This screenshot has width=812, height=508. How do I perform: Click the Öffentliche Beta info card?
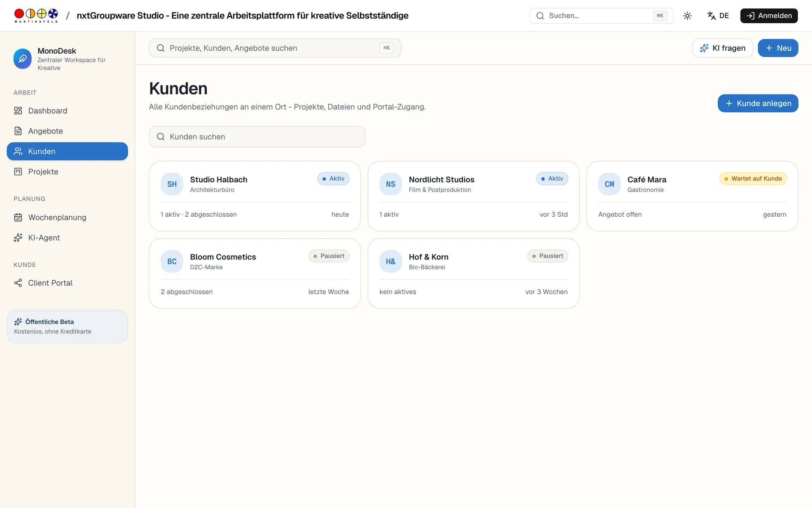pos(67,326)
